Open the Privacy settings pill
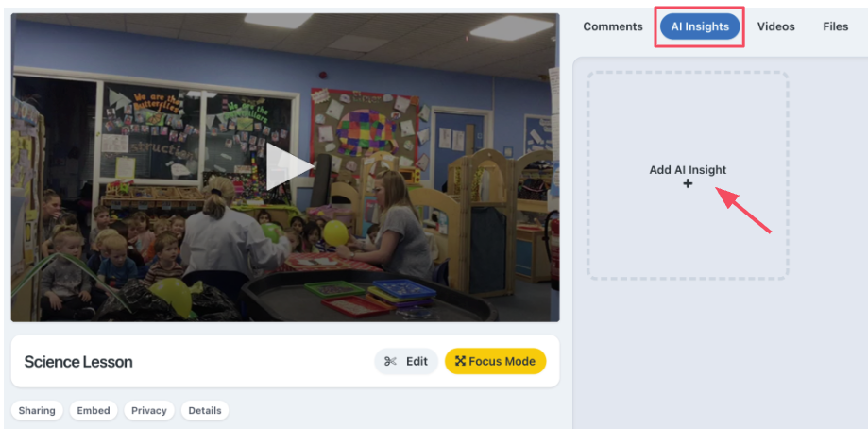The height and width of the screenshot is (429, 868). (149, 411)
